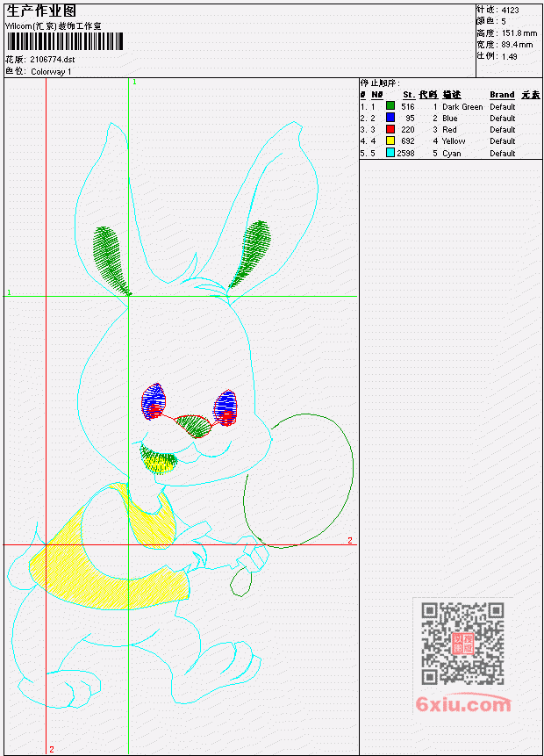
Task: Choose the Yellow thread color swatch
Action: [390, 140]
